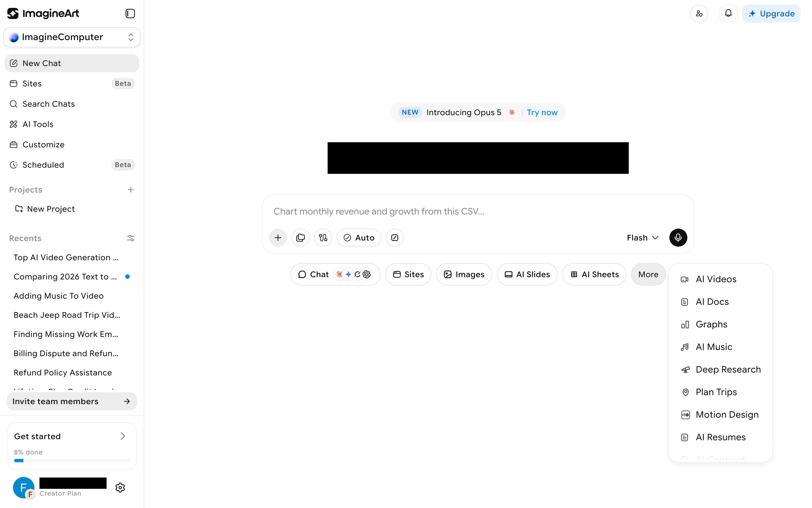
Task: Open the Recents filter options icon
Action: tap(131, 238)
